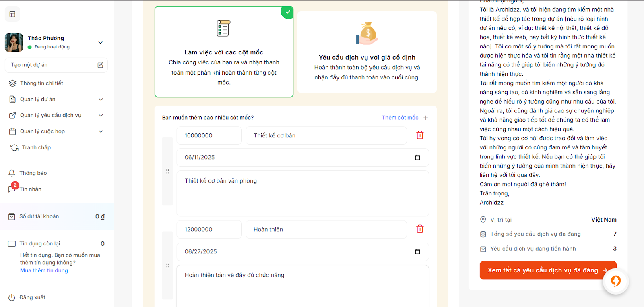
Task: Click the 10000000 amount input field
Action: [209, 135]
